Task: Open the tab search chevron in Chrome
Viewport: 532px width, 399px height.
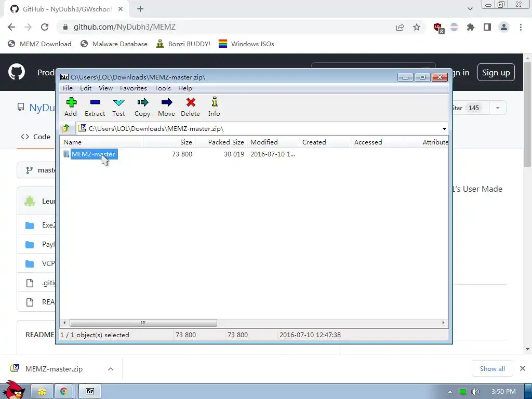Action: coord(470,9)
